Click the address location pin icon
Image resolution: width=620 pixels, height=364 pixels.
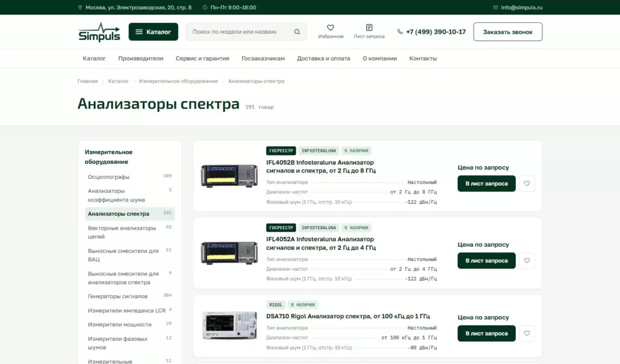tap(81, 7)
